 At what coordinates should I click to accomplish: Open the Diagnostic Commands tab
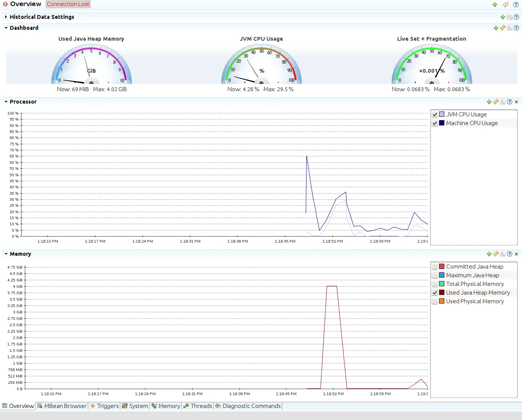point(248,406)
